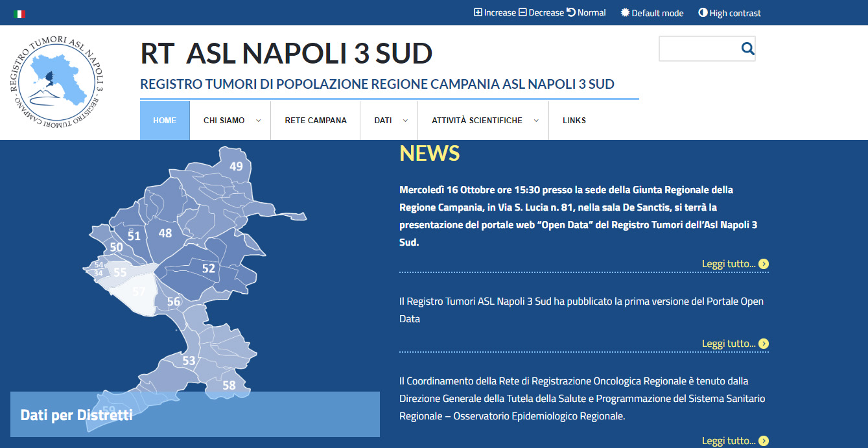Open the Dati per Distretti banner
This screenshot has height=448, width=868.
195,414
